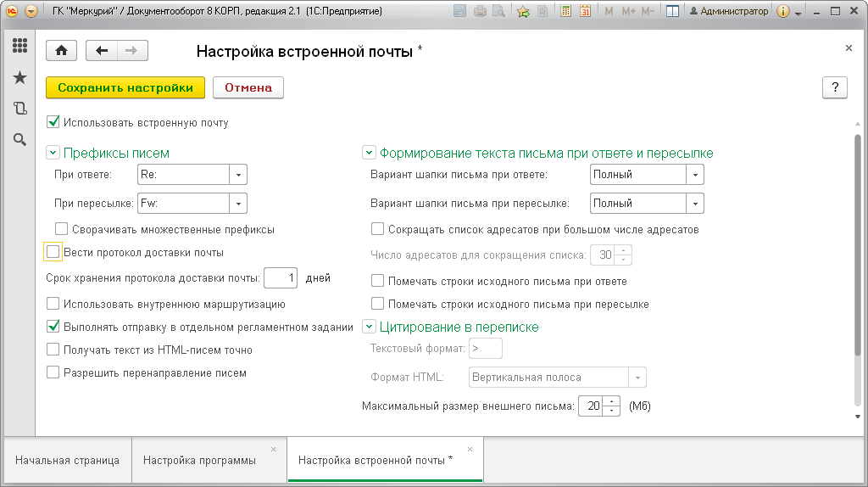Enable Сокращать список адресатов checkbox
868x487 pixels.
click(x=377, y=229)
